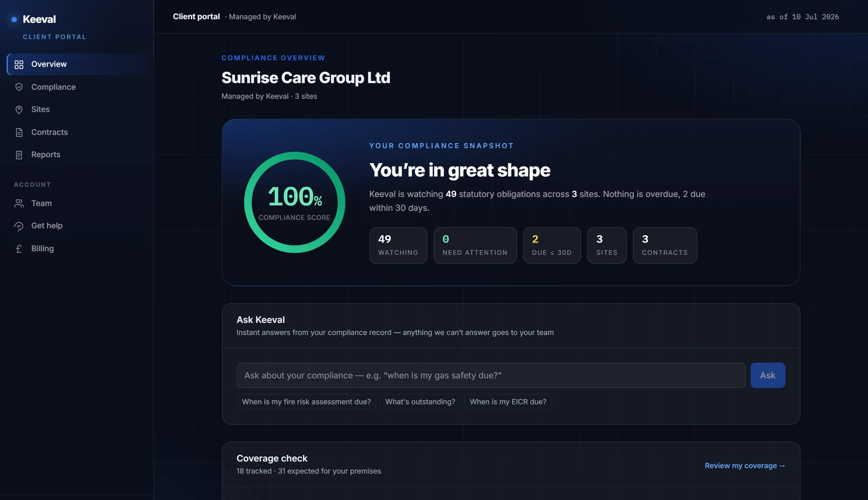This screenshot has height=500, width=868.
Task: Click the 49 Watching stat card
Action: click(398, 246)
